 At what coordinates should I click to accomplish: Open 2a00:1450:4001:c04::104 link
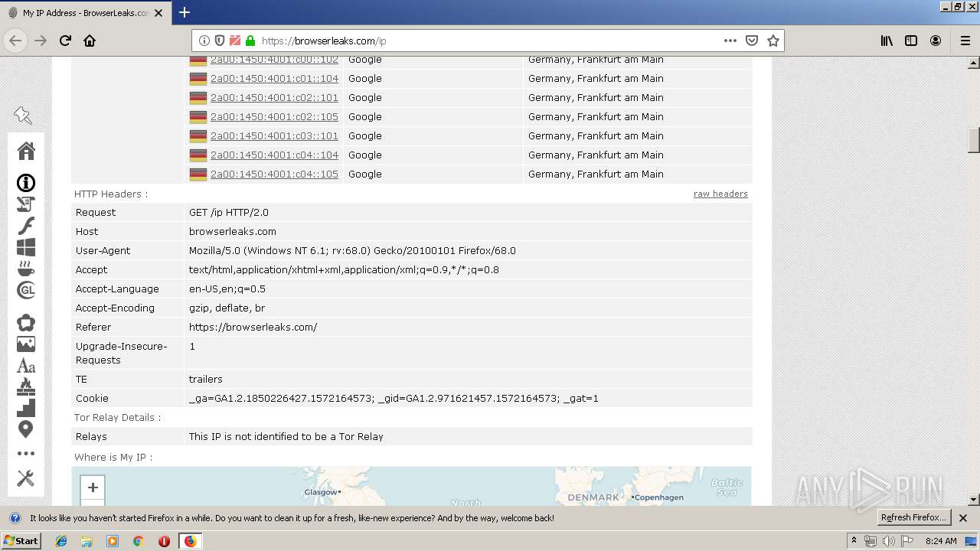pyautogui.click(x=274, y=155)
